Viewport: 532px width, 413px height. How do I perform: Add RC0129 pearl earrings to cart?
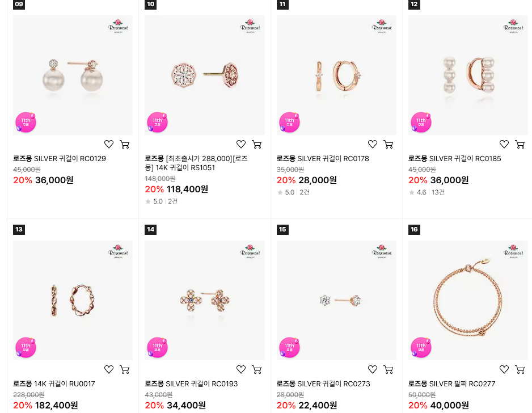(x=125, y=144)
